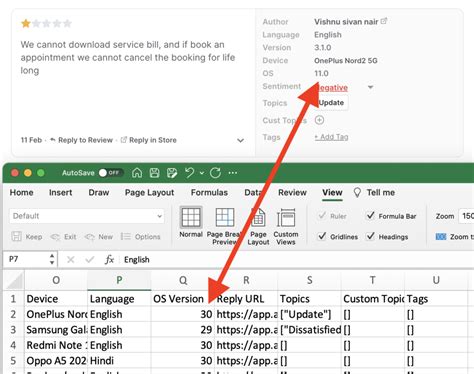Select the Normal view icon
This screenshot has width=474, height=374.
[191, 217]
